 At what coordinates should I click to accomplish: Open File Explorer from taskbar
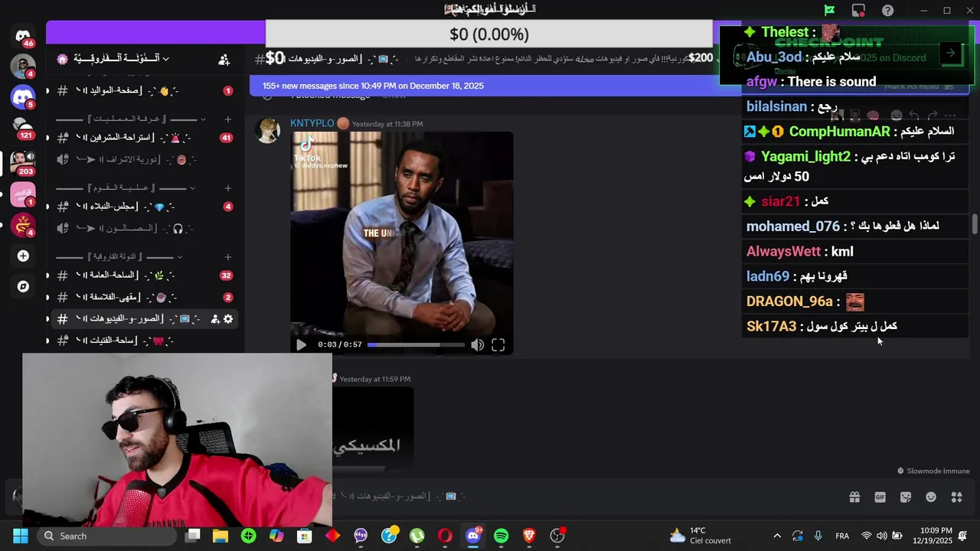(x=220, y=536)
